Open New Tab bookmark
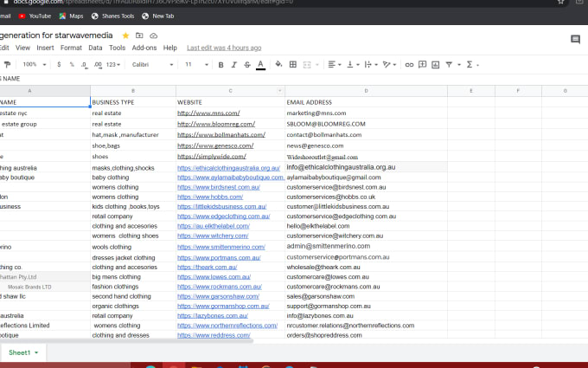 [158, 16]
